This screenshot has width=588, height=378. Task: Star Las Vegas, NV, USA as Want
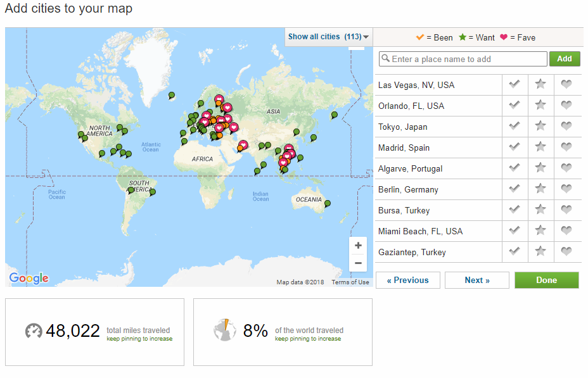[540, 84]
